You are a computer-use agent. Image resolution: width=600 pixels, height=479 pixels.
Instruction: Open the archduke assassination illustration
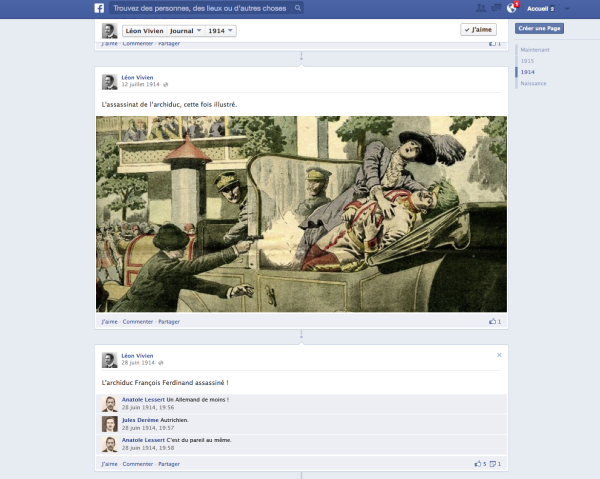tap(301, 214)
